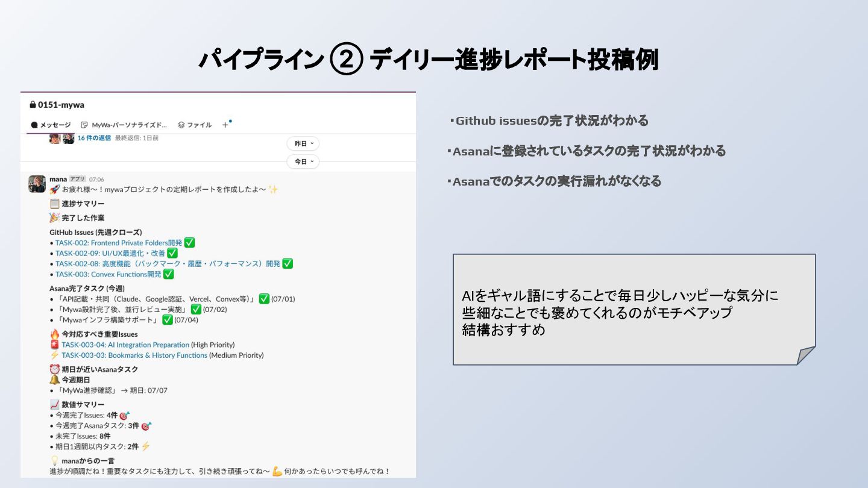Click the target emoji after 今週完了Issues: 4件

pyautogui.click(x=125, y=415)
